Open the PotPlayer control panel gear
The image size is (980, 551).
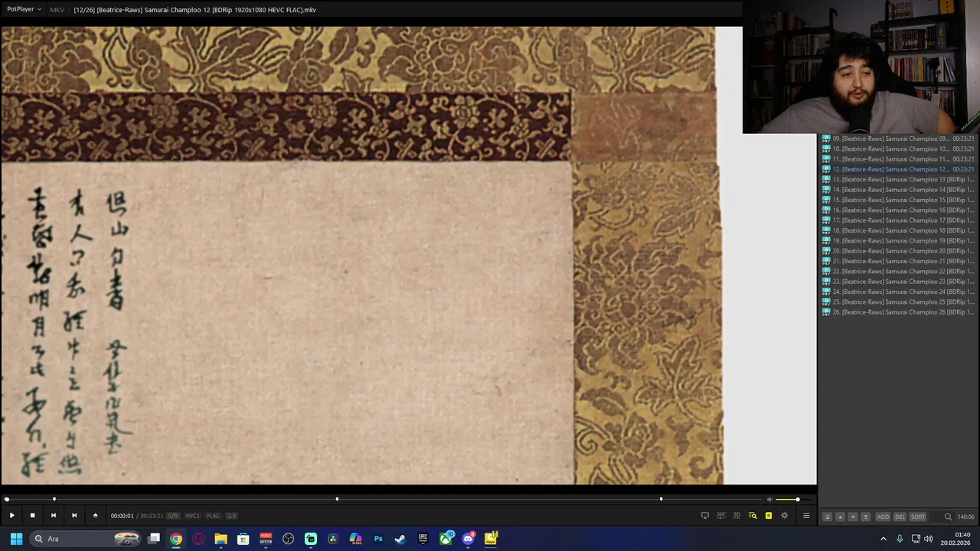pos(784,516)
